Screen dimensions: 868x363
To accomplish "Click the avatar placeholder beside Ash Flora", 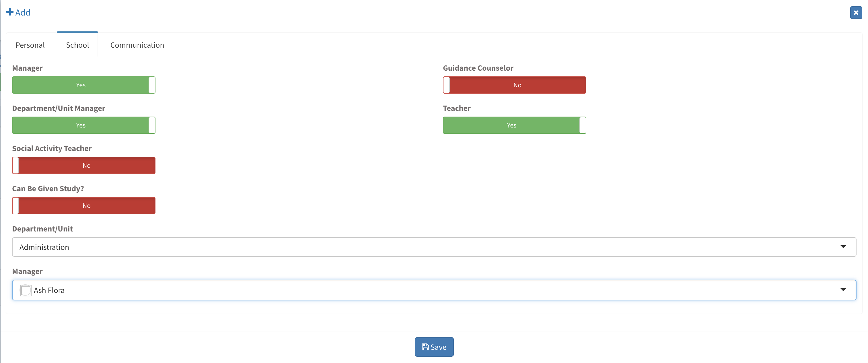I will coord(26,290).
